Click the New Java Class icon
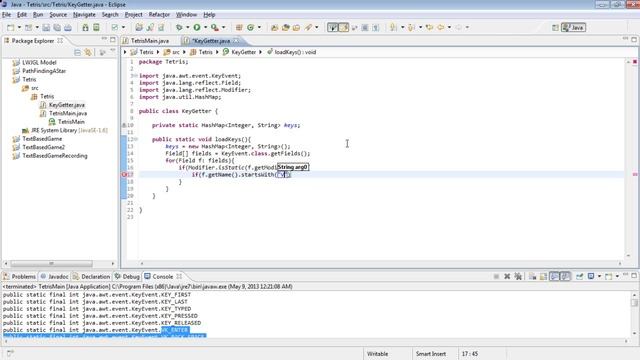This screenshot has width=640, height=360. point(251,27)
